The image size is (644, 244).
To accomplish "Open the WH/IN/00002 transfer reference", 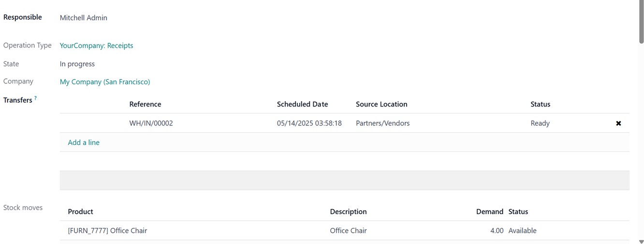I will pyautogui.click(x=151, y=123).
